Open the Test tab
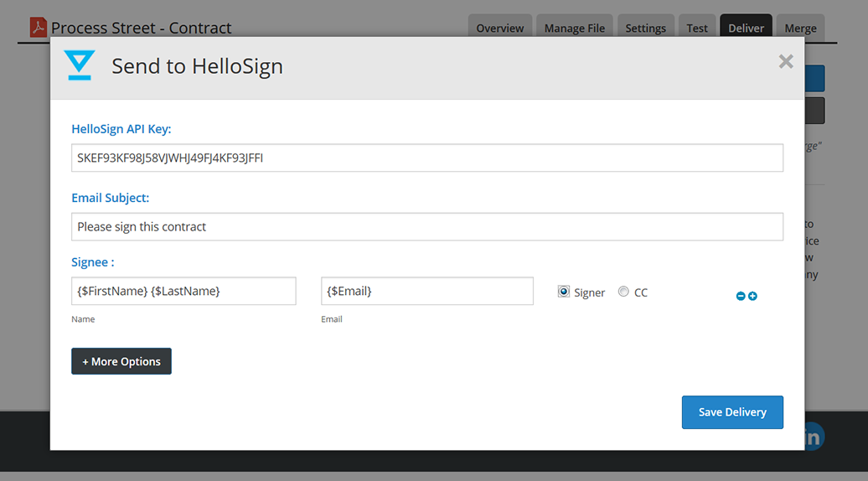This screenshot has height=481, width=868. coord(697,28)
